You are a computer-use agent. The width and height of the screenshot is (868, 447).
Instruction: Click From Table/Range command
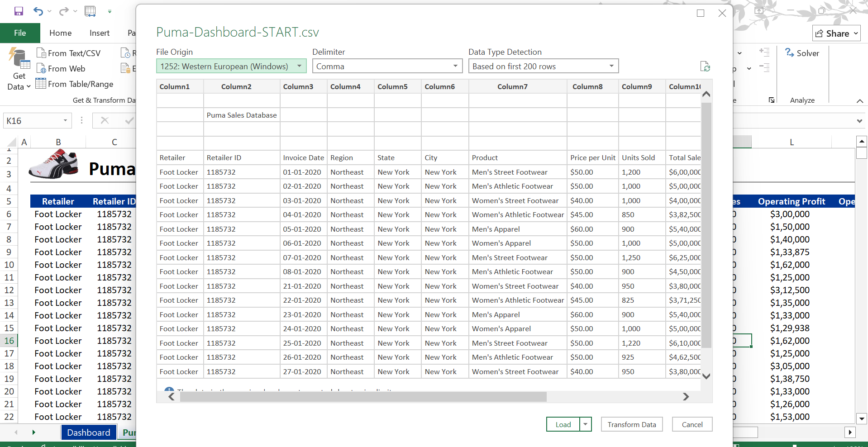[x=75, y=84]
